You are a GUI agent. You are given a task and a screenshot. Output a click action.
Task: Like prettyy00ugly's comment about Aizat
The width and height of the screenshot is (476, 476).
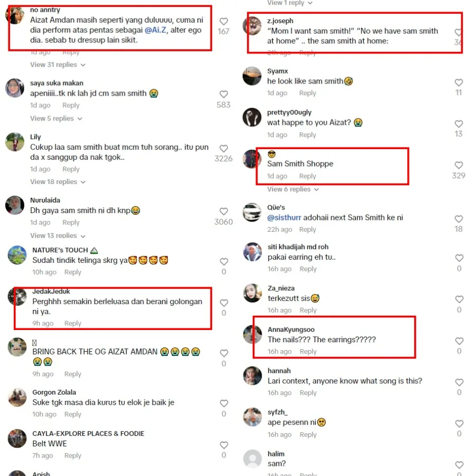tap(459, 124)
